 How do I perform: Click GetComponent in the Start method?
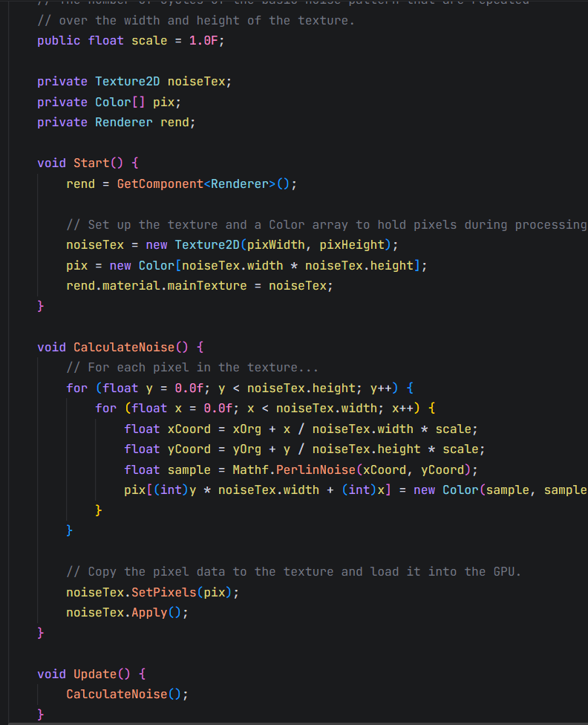tap(160, 183)
